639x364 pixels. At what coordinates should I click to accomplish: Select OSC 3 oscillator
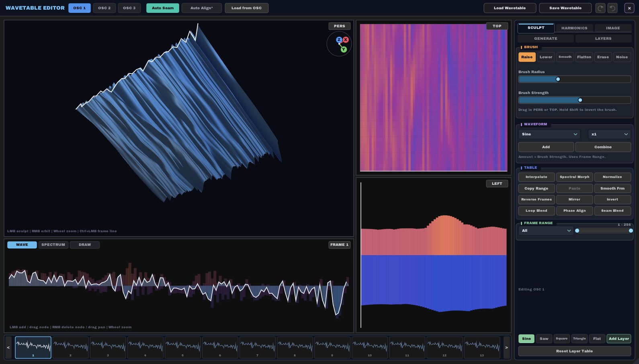(129, 8)
